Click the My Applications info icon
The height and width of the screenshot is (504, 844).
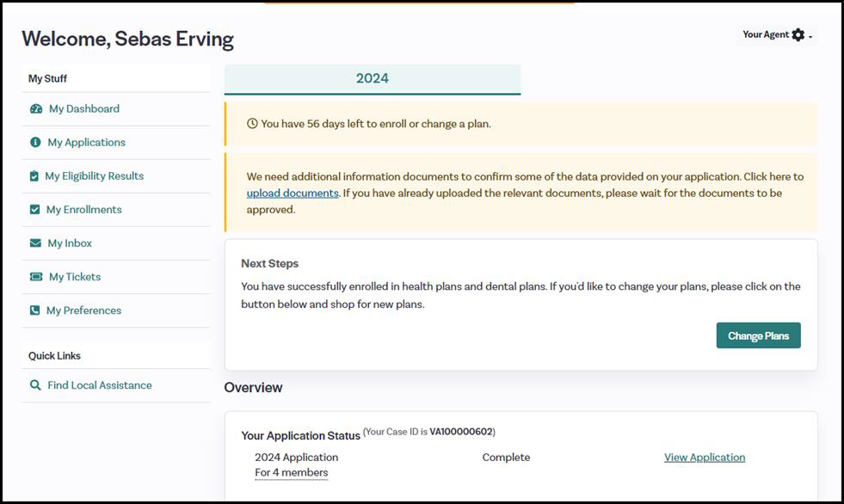(35, 143)
